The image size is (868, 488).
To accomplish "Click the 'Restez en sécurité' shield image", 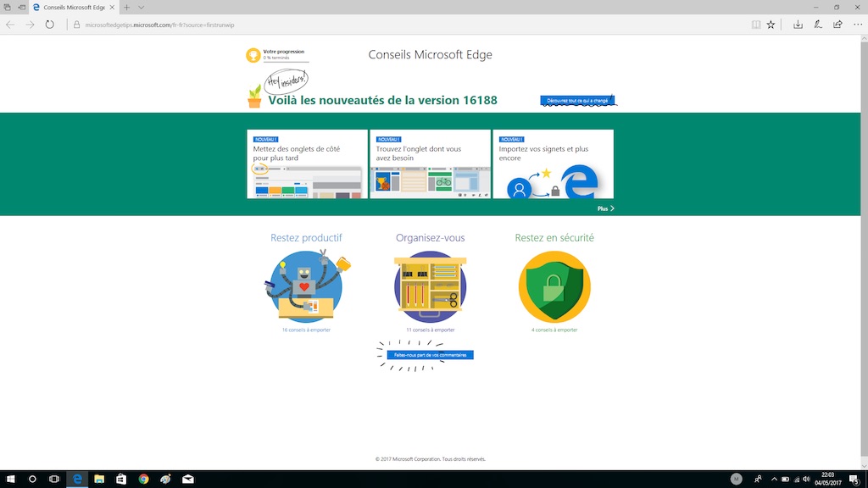I will point(554,286).
